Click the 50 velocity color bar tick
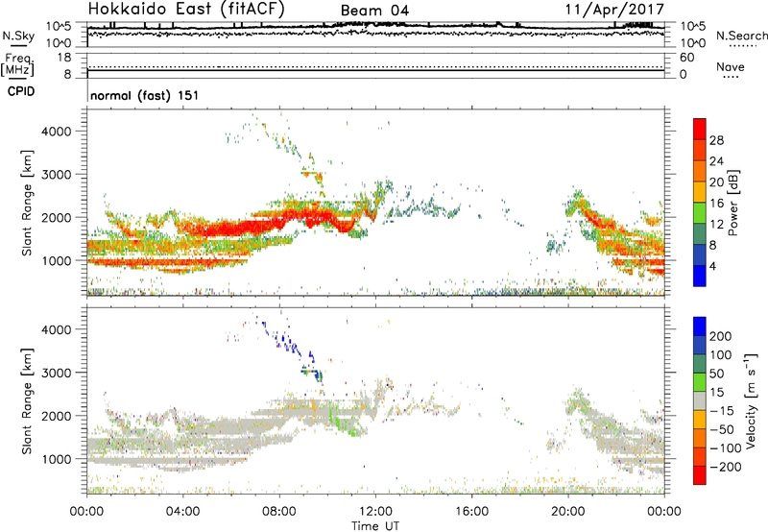This screenshot has width=768, height=532. tap(717, 374)
